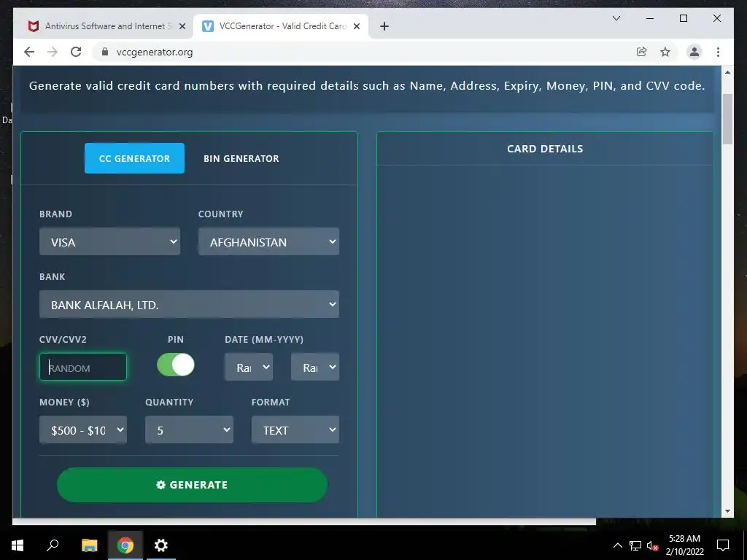This screenshot has height=560, width=747.
Task: Show hidden system tray icons
Action: (x=617, y=545)
